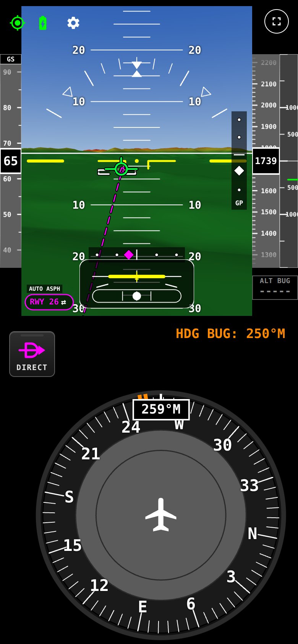Tap compass rose marking 30
This screenshot has width=298, height=644.
222,445
